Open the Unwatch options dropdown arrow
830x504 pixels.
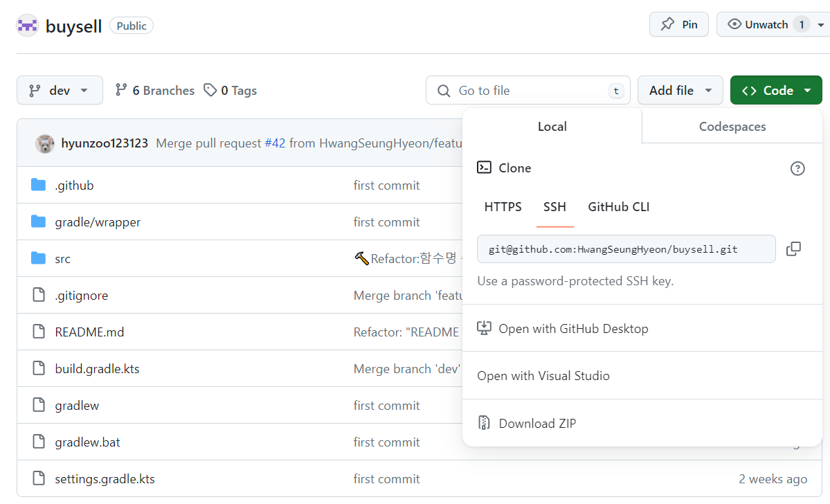coord(821,25)
